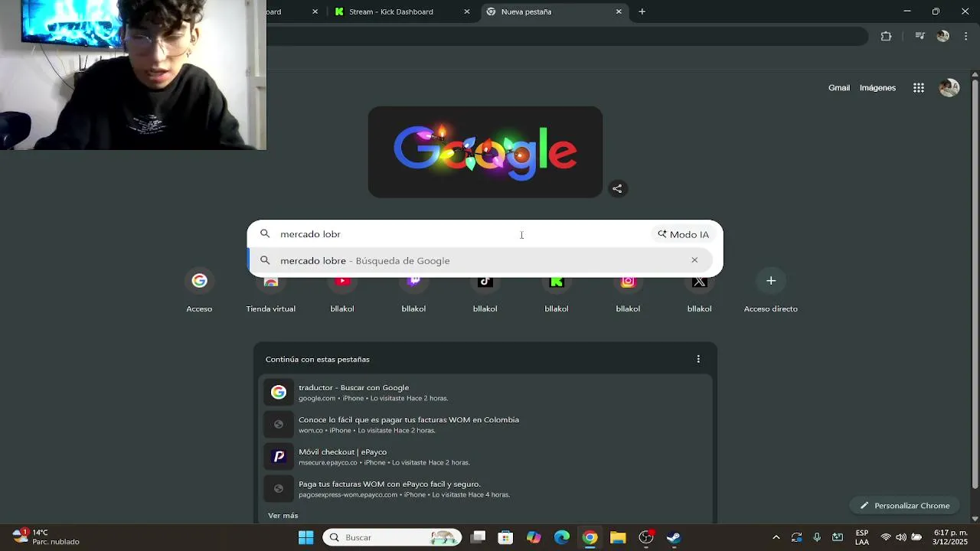Remove the mercado lobre suggestion
980x551 pixels.
(x=694, y=260)
